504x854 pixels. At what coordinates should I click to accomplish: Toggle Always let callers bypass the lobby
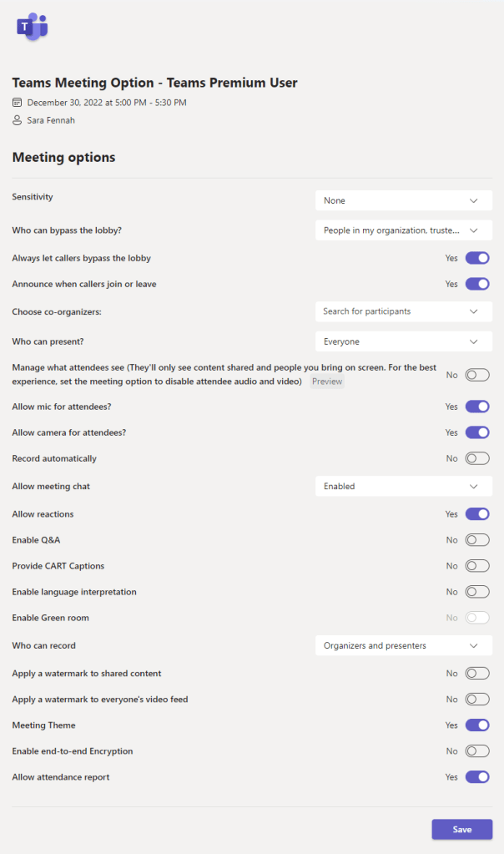coord(477,258)
